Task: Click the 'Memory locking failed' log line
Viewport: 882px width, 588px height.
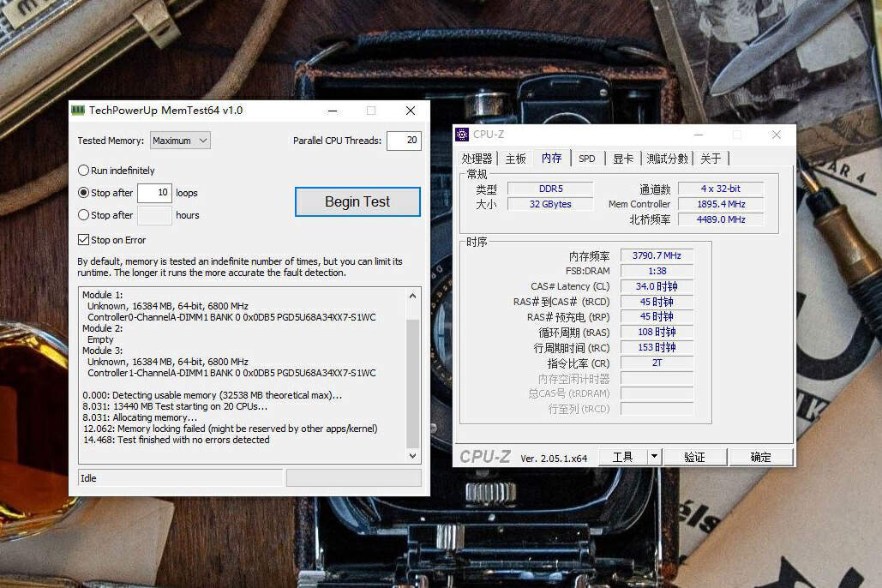Action: [231, 429]
